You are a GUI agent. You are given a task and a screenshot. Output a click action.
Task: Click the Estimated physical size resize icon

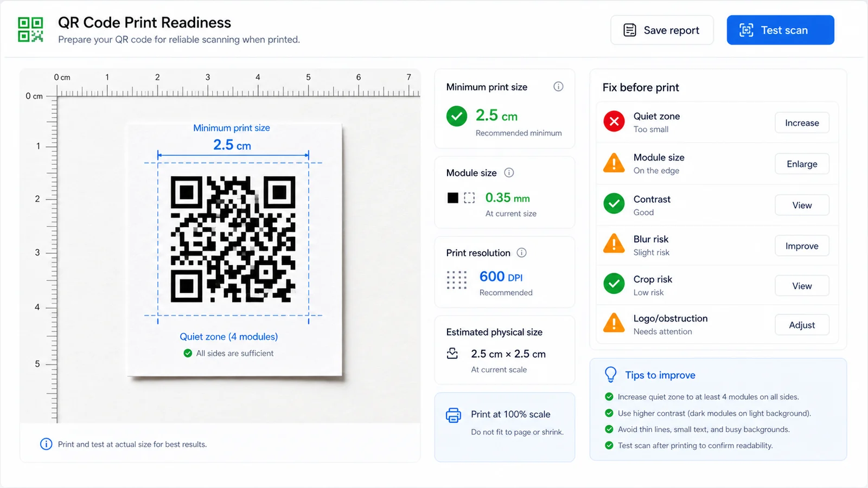tap(452, 354)
